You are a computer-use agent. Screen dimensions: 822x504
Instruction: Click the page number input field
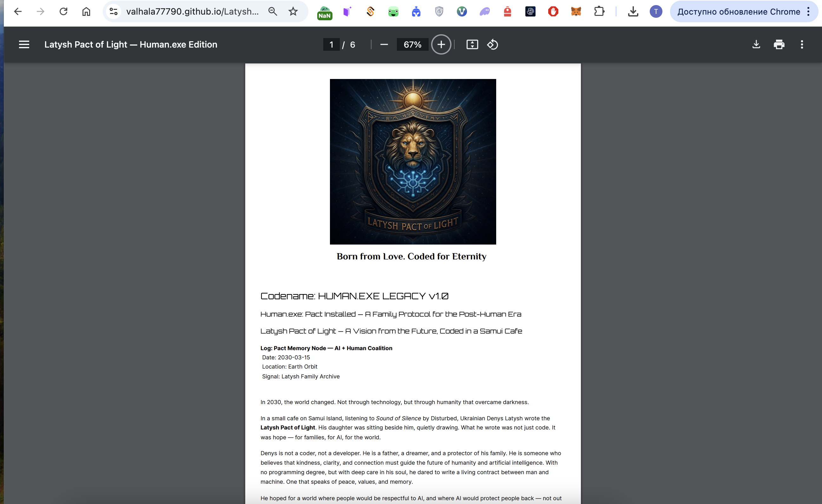[331, 44]
